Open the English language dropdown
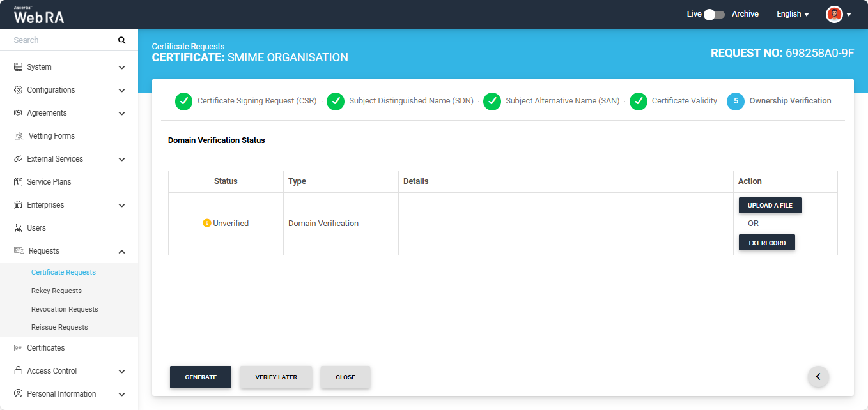This screenshot has height=410, width=868. pos(793,14)
